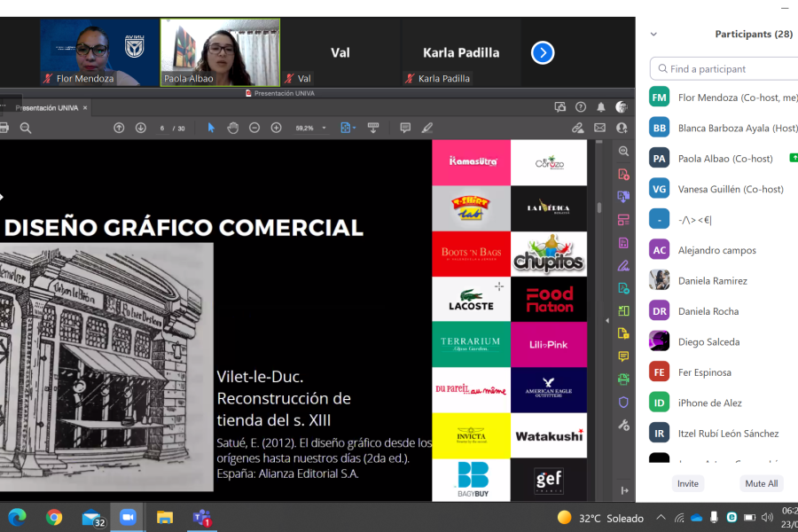This screenshot has width=798, height=532.
Task: Select Alejandro campos in participants list
Action: tap(724, 250)
